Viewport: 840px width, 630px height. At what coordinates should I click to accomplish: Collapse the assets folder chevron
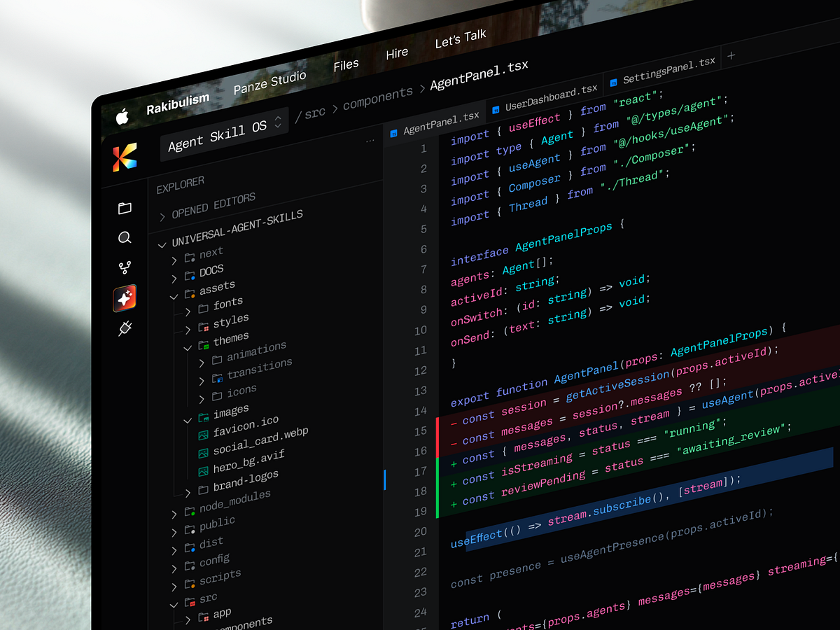(174, 295)
